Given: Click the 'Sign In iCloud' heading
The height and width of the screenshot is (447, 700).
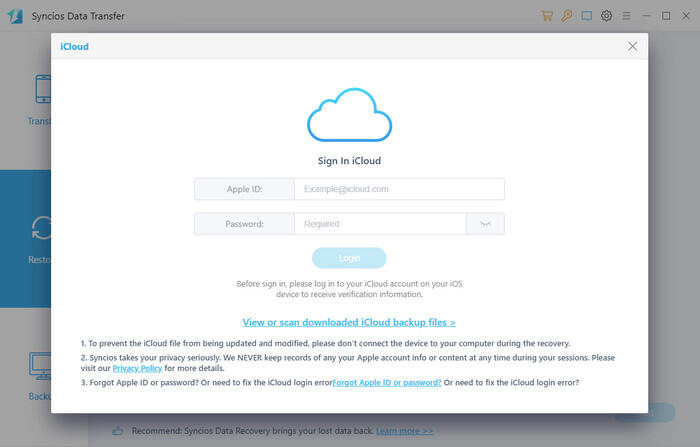Looking at the screenshot, I should pyautogui.click(x=349, y=161).
